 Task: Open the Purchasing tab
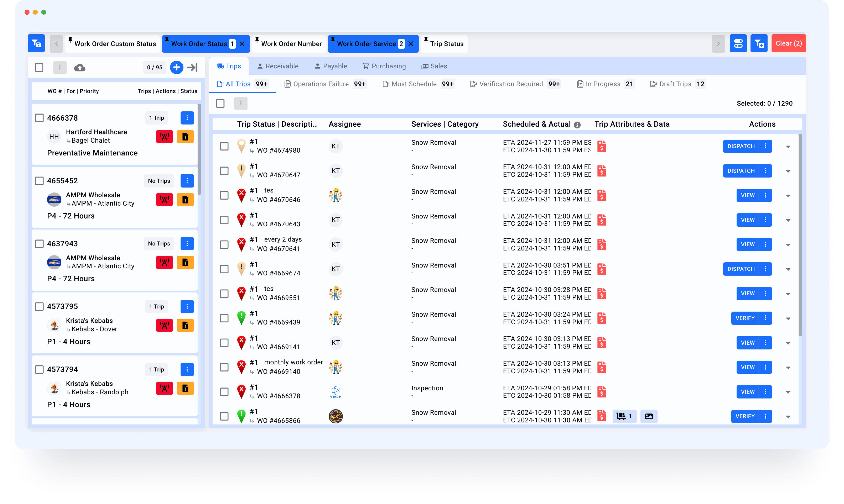pyautogui.click(x=384, y=66)
